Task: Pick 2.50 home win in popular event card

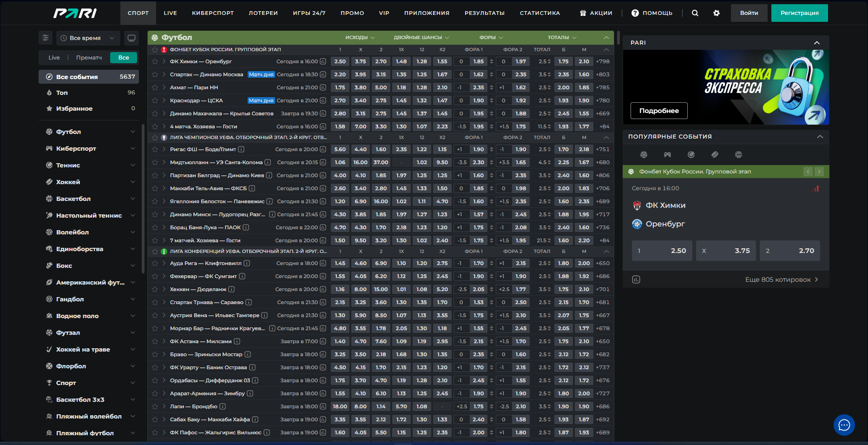Action: coord(662,251)
